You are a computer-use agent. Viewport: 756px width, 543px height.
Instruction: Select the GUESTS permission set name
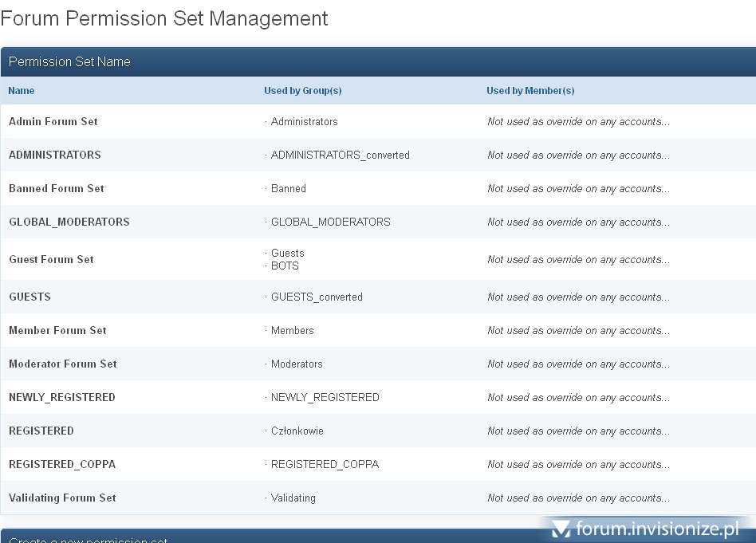(x=30, y=297)
